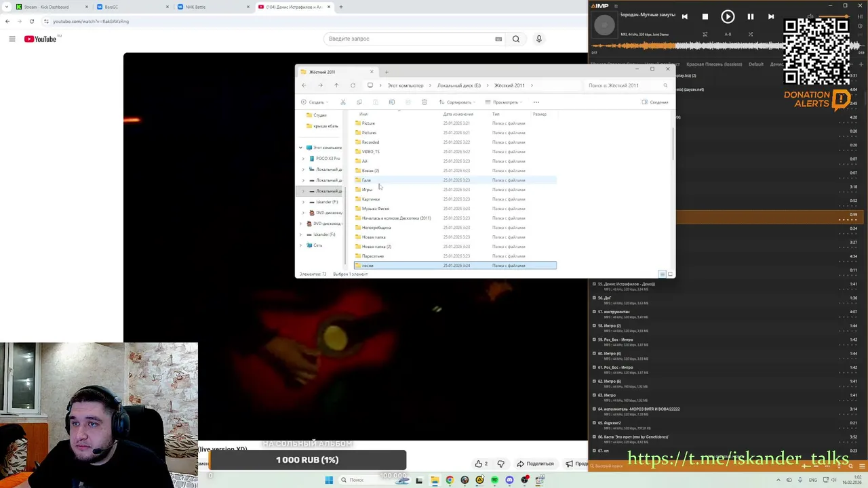The width and height of the screenshot is (868, 488).
Task: Pause the track in AIMP
Action: point(751,16)
